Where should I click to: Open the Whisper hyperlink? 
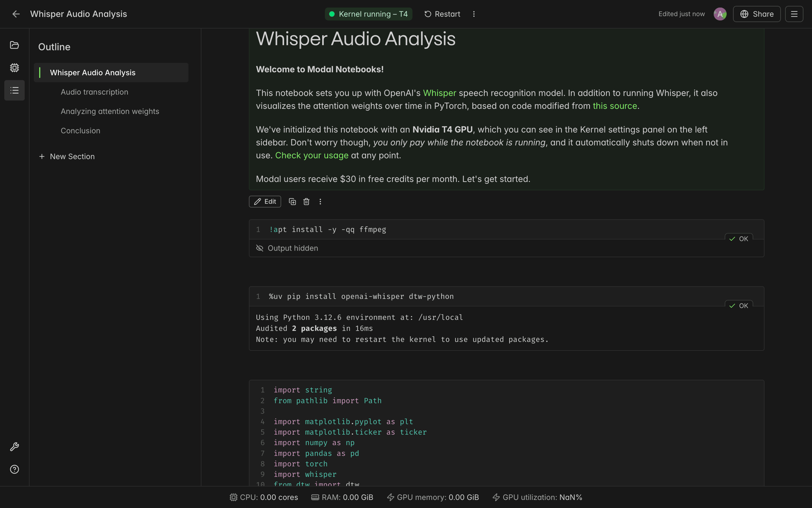(439, 93)
